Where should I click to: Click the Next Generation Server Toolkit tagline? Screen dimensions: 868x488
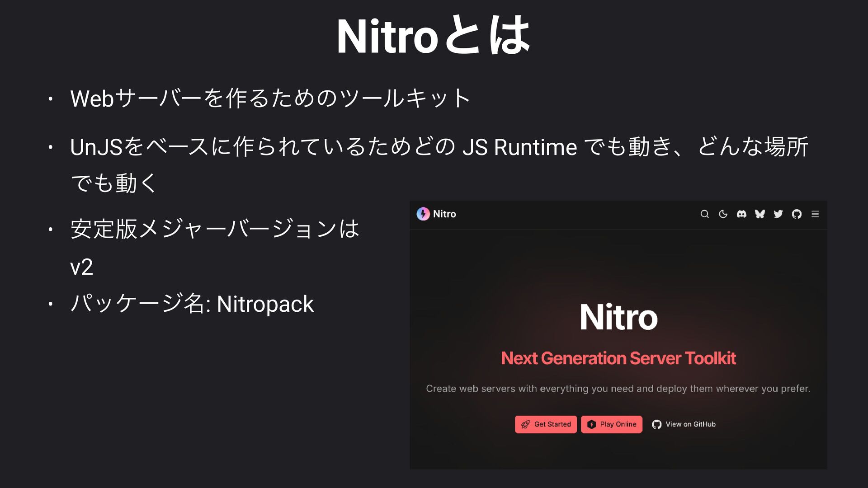(x=618, y=358)
